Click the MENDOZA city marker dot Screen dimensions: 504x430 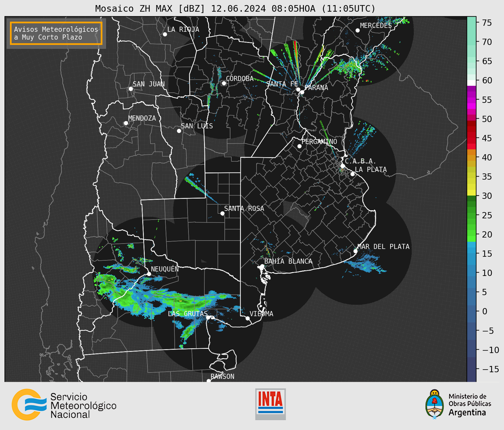click(x=126, y=123)
